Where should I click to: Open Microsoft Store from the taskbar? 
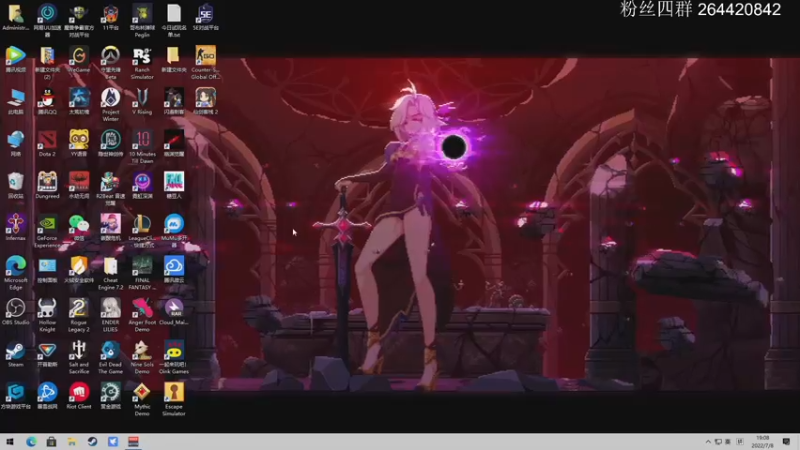(52, 442)
